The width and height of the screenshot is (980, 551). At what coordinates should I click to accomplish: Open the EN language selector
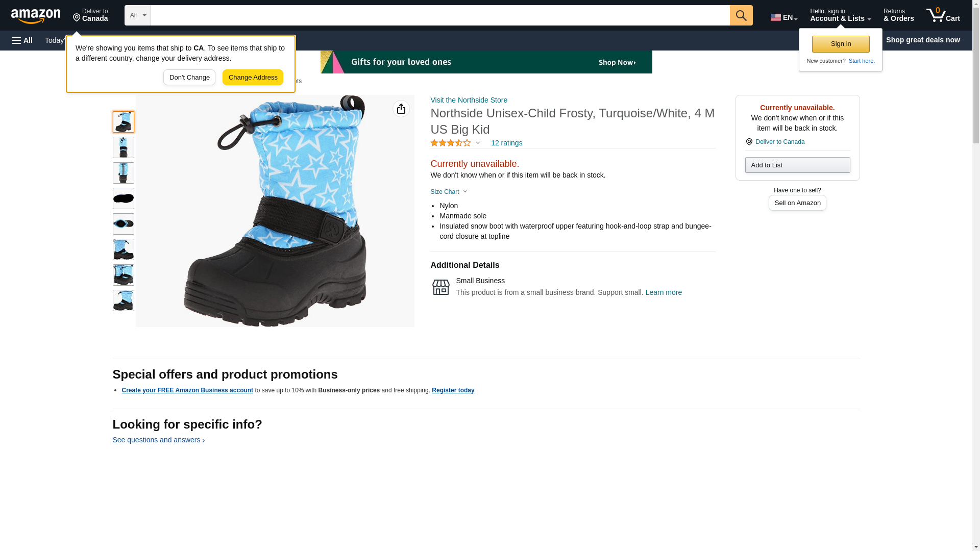pos(783,17)
